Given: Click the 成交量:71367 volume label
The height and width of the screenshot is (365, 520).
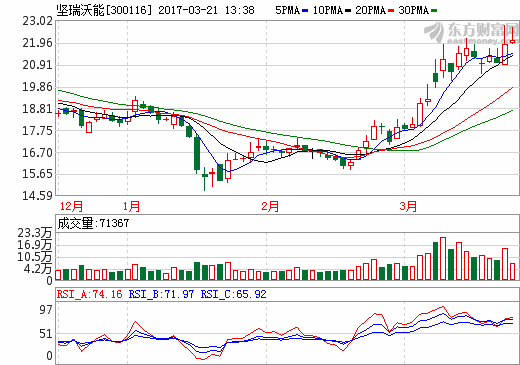Looking at the screenshot, I should [x=93, y=223].
